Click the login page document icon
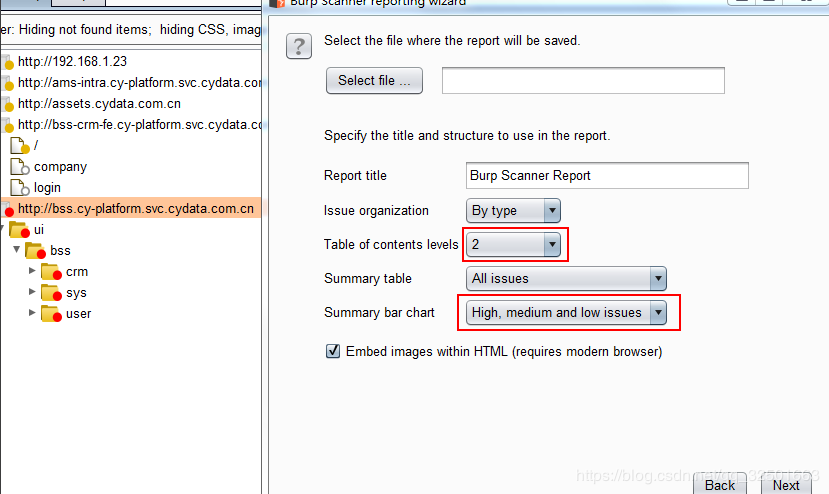The image size is (829, 494). click(x=20, y=188)
